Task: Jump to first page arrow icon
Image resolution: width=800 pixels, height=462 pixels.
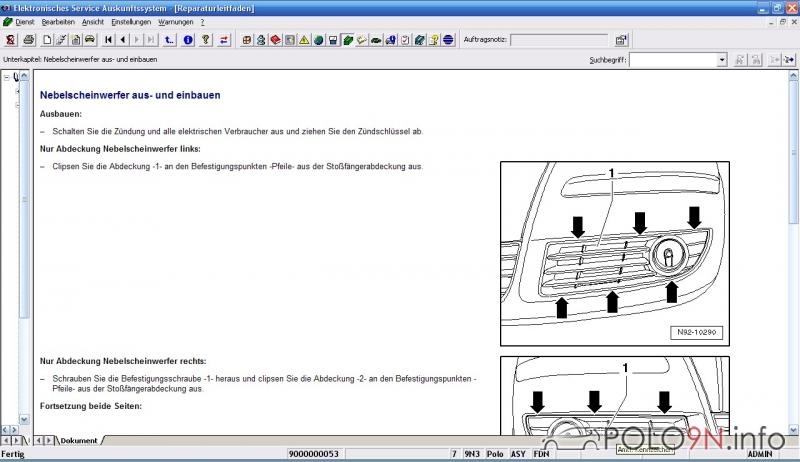Action: 108,40
